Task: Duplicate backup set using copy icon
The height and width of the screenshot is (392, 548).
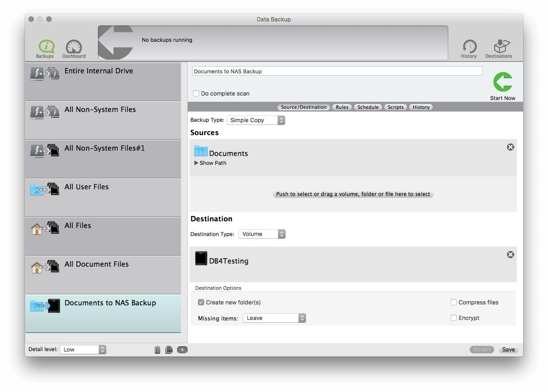Action: pos(169,350)
